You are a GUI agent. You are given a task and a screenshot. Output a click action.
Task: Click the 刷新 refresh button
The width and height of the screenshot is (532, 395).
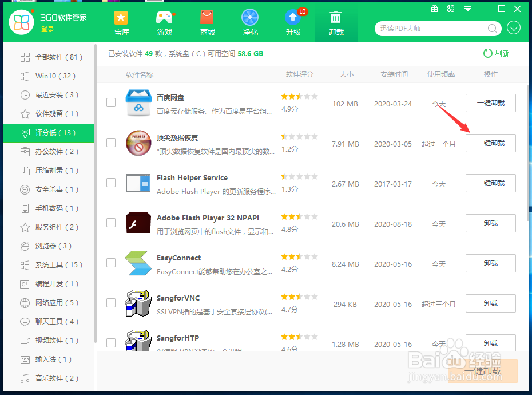pos(496,53)
